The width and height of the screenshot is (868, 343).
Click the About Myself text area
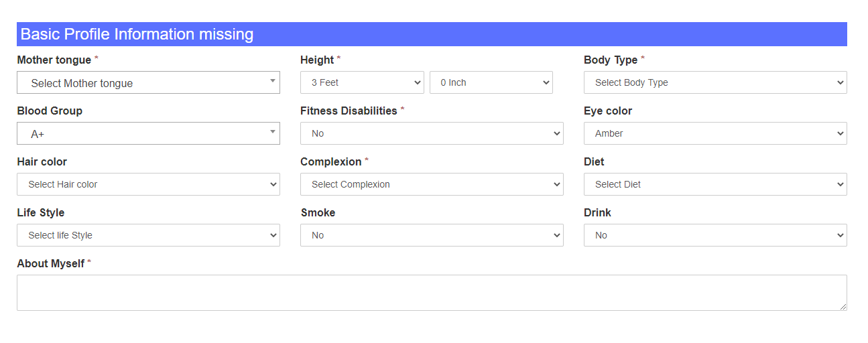(x=432, y=293)
